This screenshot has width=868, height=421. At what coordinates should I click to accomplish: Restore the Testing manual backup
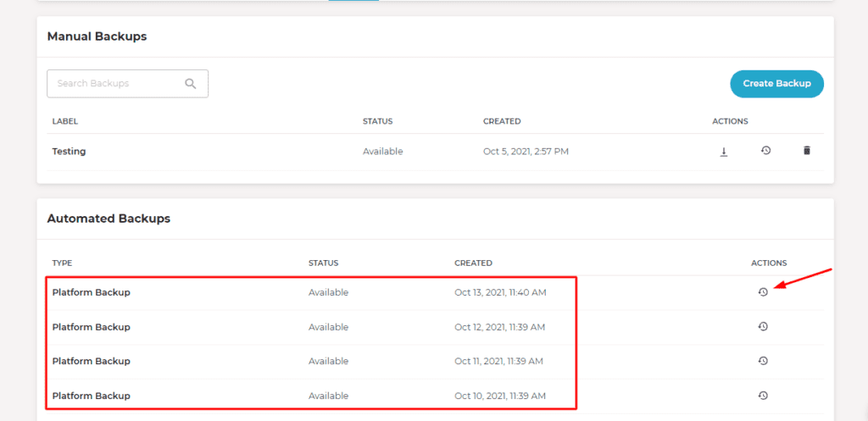coord(765,151)
